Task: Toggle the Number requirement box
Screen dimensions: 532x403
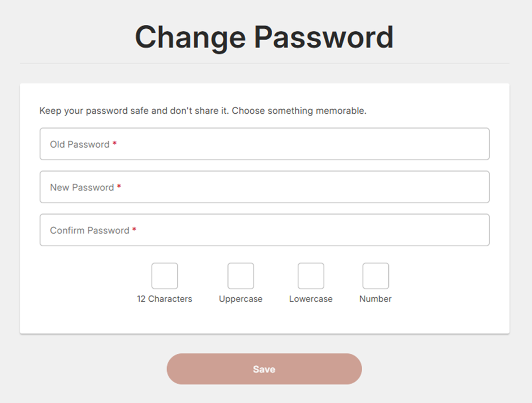Action: (375, 276)
